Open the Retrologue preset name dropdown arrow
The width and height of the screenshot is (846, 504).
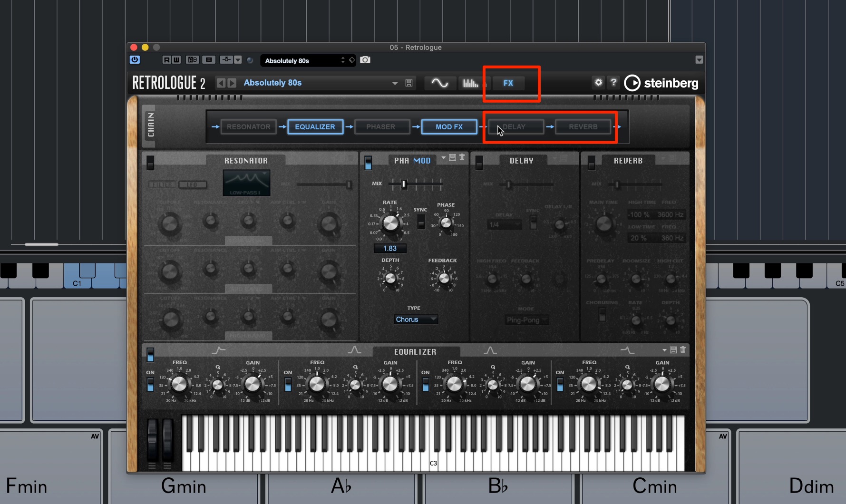[x=395, y=83]
